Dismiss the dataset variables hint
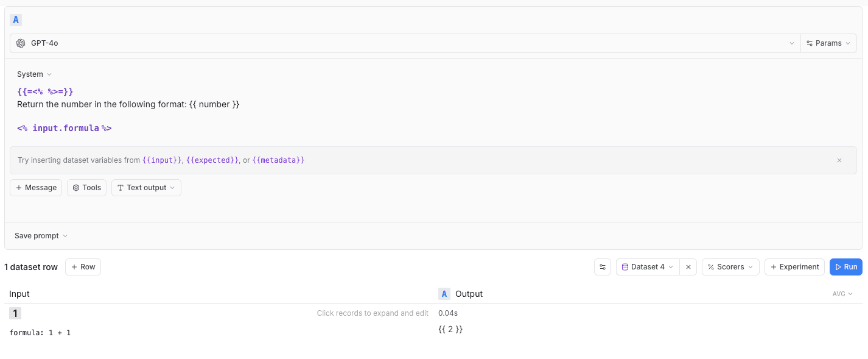Viewport: 868px width, 359px height. point(839,160)
